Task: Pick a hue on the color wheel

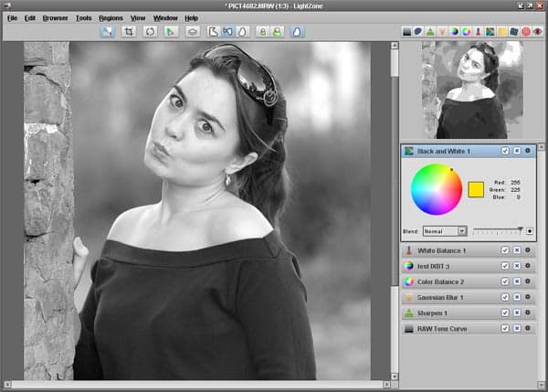Action: click(437, 189)
